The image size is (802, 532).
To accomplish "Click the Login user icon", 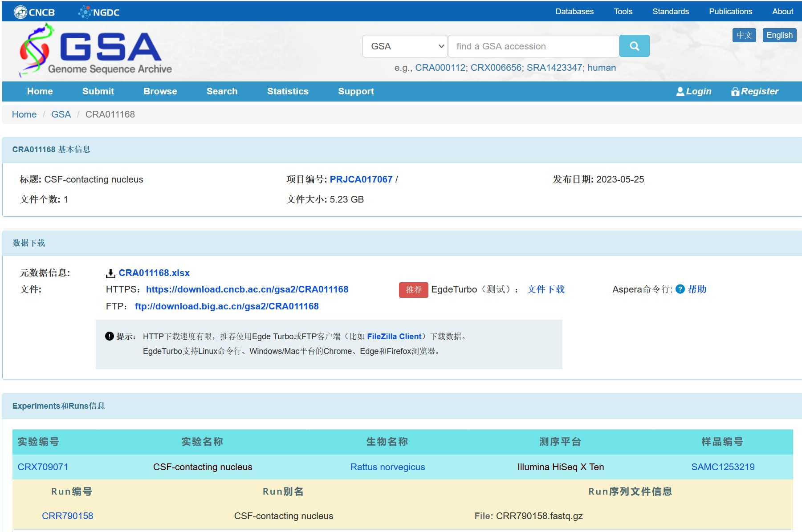I will tap(680, 92).
